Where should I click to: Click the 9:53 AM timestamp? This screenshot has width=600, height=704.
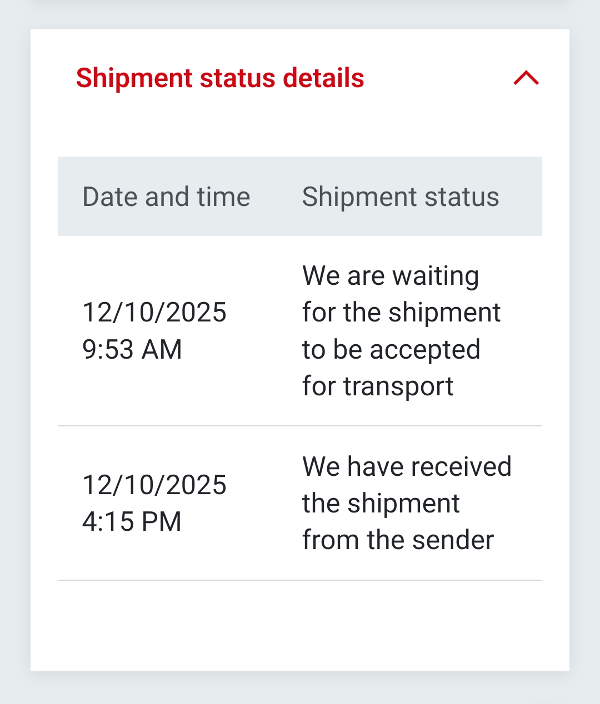(x=132, y=350)
